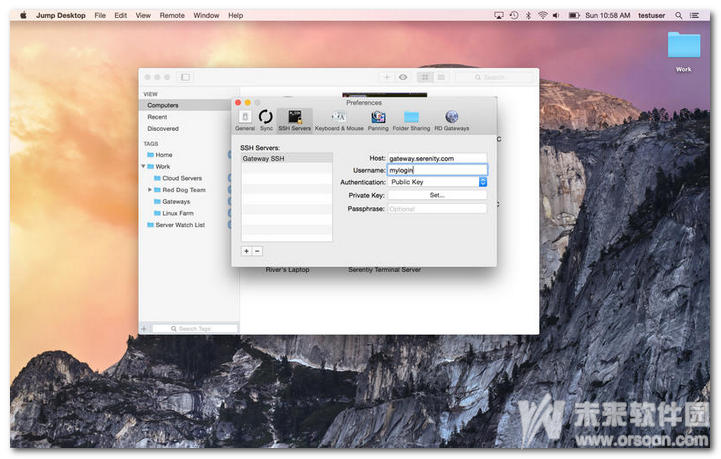Select the Home tag folder
721x459 pixels.
coord(160,155)
